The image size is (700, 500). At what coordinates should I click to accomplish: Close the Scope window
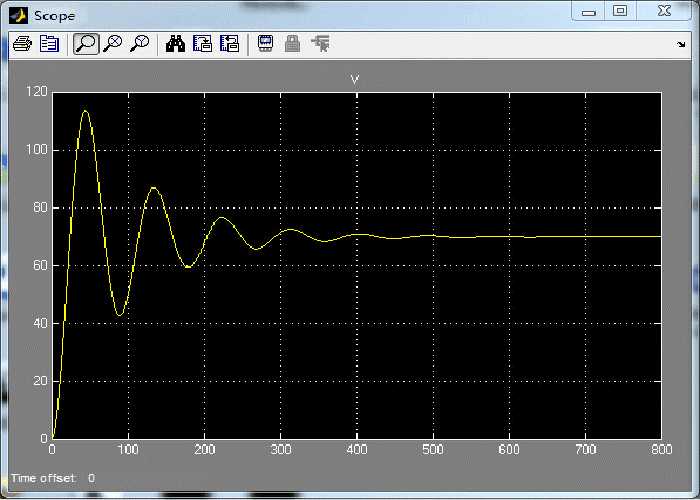(664, 11)
